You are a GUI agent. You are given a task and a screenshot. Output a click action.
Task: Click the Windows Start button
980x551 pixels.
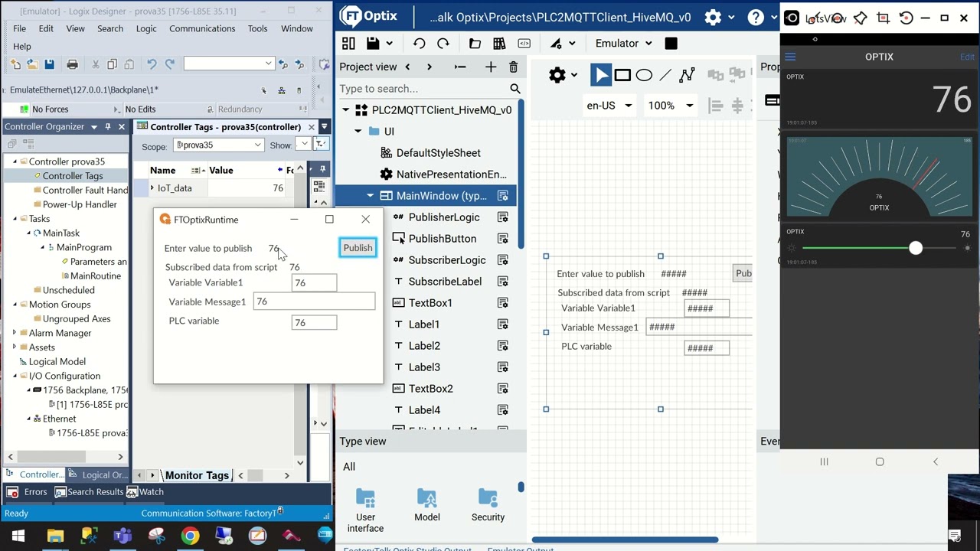(18, 536)
